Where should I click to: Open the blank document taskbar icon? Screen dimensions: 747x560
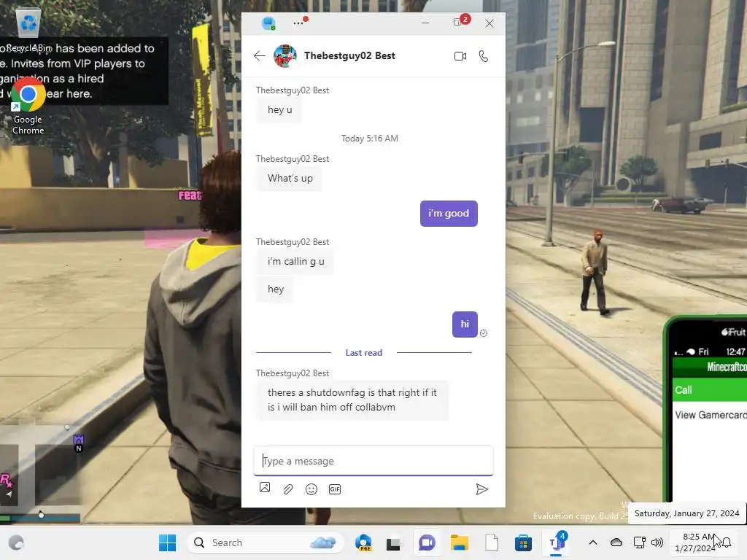click(492, 542)
